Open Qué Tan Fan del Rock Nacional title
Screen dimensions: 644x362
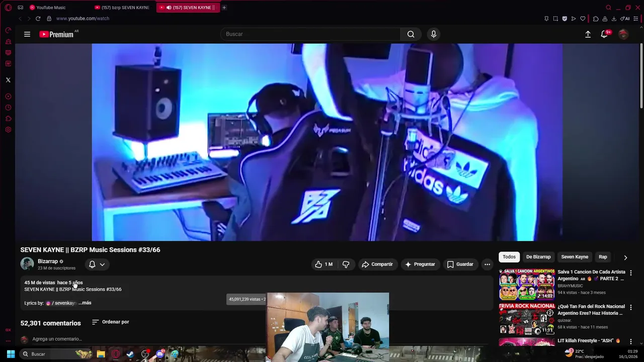pyautogui.click(x=591, y=310)
